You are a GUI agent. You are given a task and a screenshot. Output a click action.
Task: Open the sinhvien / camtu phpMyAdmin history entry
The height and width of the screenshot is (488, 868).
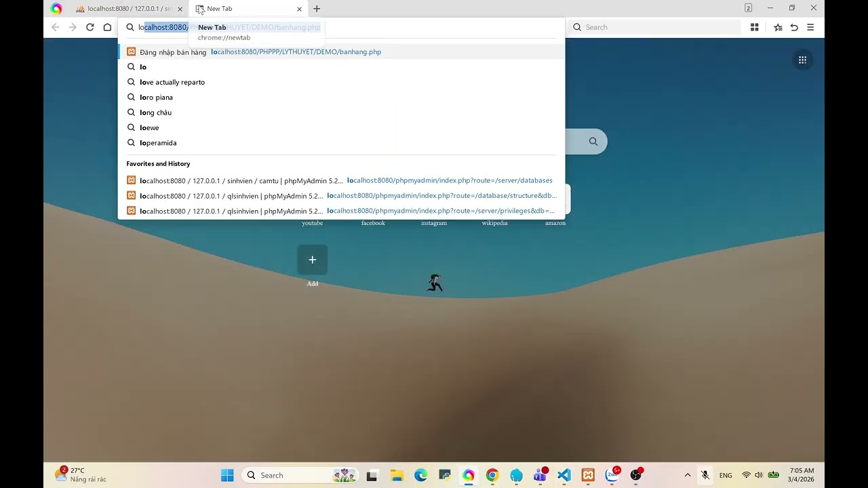click(341, 180)
